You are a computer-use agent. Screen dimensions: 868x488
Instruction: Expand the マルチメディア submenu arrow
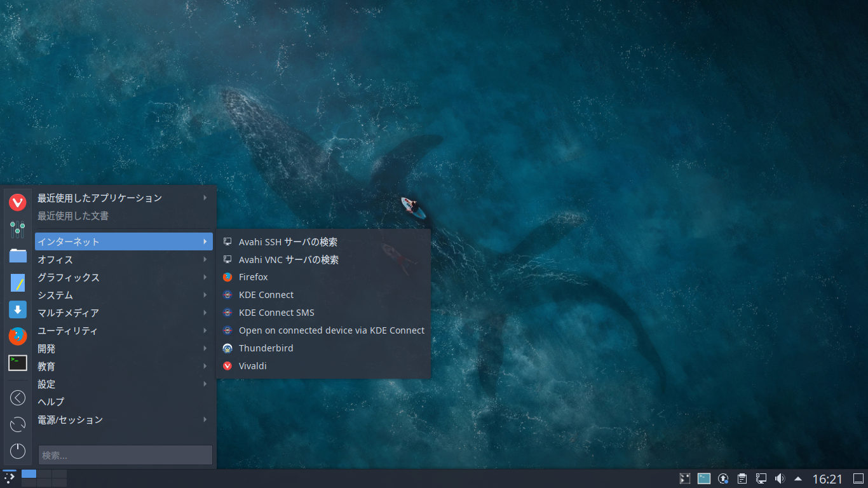click(x=205, y=313)
